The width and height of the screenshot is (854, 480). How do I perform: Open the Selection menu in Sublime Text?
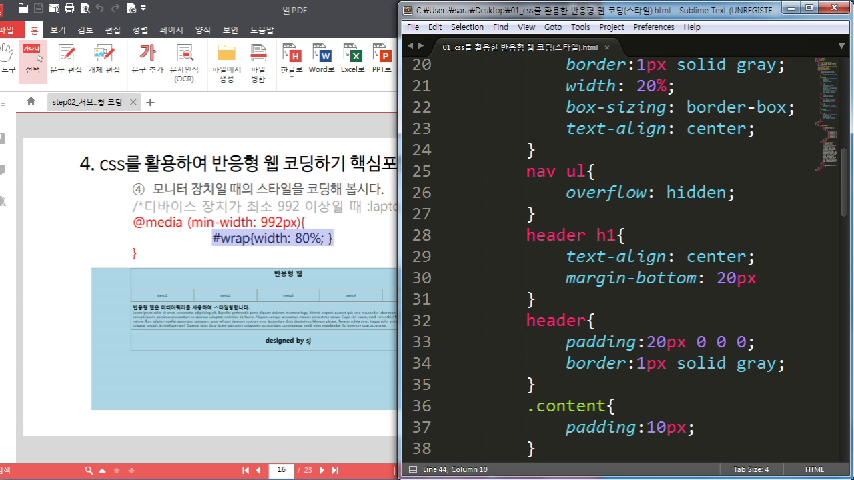coord(467,27)
